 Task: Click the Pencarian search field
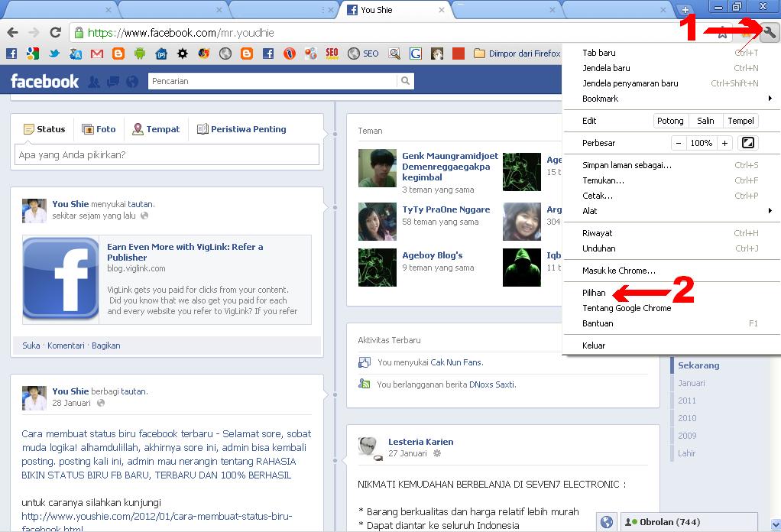pyautogui.click(x=273, y=81)
